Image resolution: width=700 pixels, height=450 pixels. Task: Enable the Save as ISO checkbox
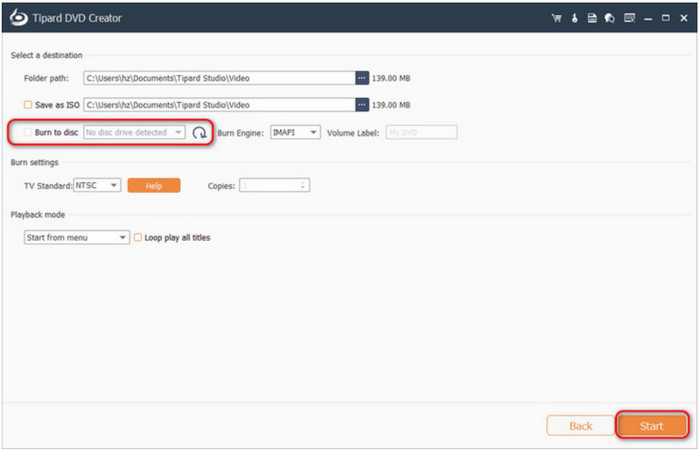(28, 104)
